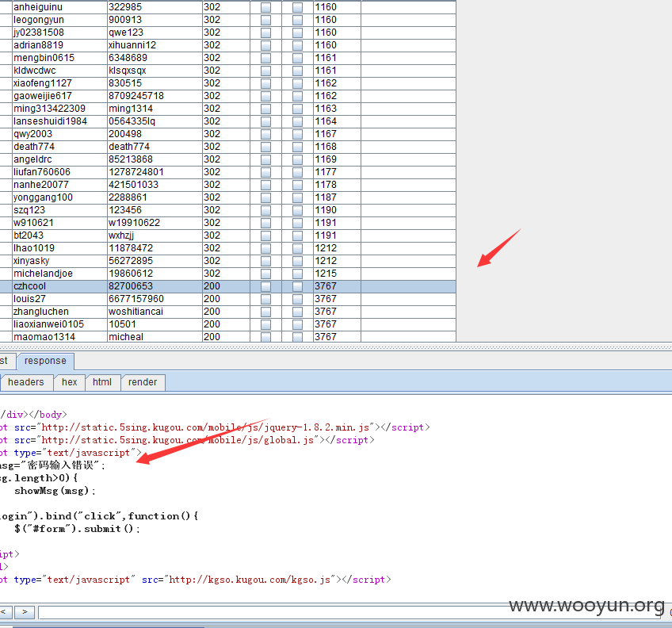
Task: Click the global.js script URL
Action: coord(178,440)
